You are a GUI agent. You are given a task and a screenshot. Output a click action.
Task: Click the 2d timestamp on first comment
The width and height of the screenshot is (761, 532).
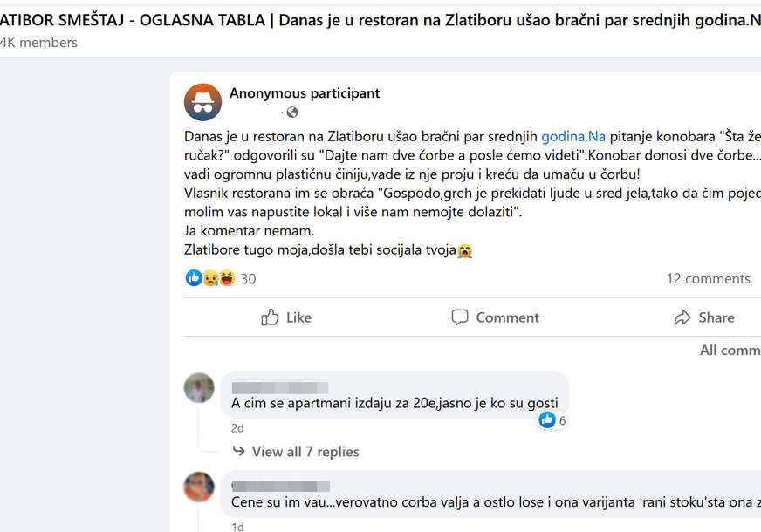[237, 428]
